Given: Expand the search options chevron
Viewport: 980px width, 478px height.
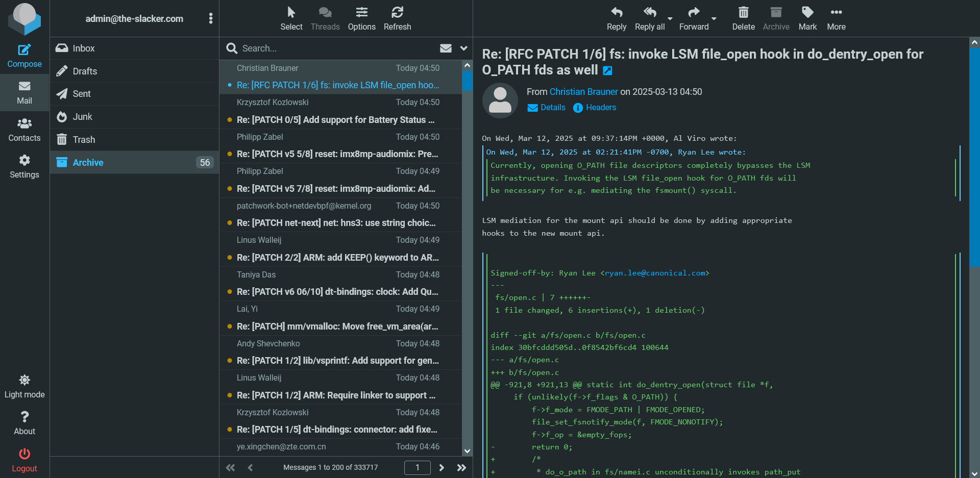Looking at the screenshot, I should coord(463,48).
